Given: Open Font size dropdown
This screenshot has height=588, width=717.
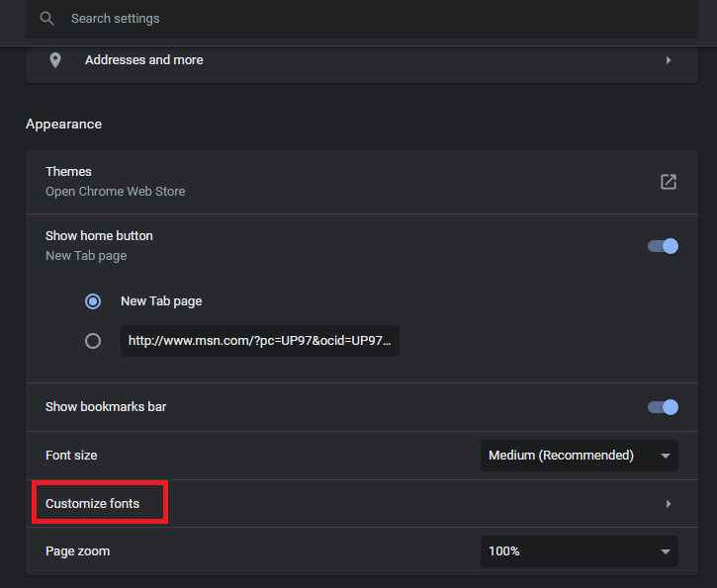Looking at the screenshot, I should tap(579, 456).
